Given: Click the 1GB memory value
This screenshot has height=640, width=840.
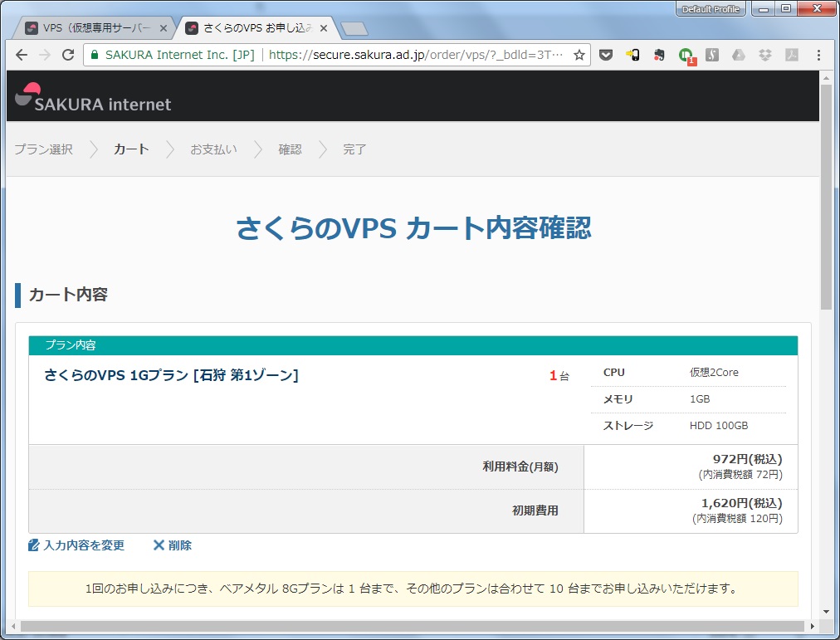Looking at the screenshot, I should [700, 399].
